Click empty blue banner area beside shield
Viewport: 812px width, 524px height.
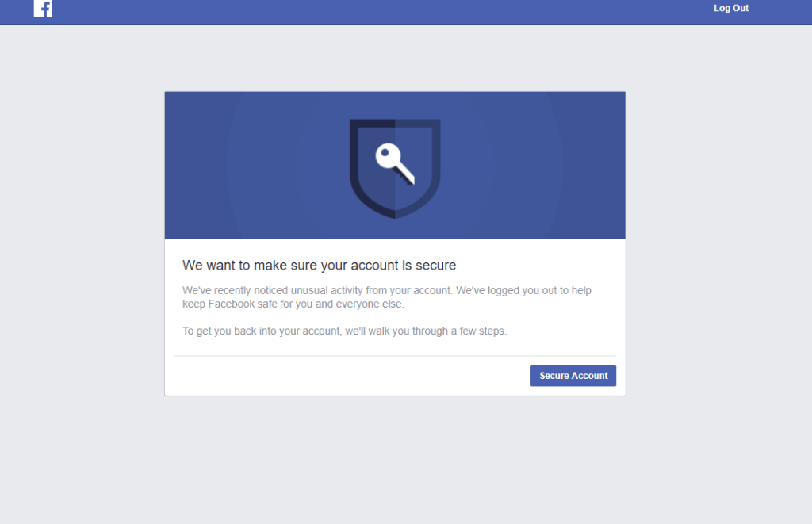click(x=248, y=166)
